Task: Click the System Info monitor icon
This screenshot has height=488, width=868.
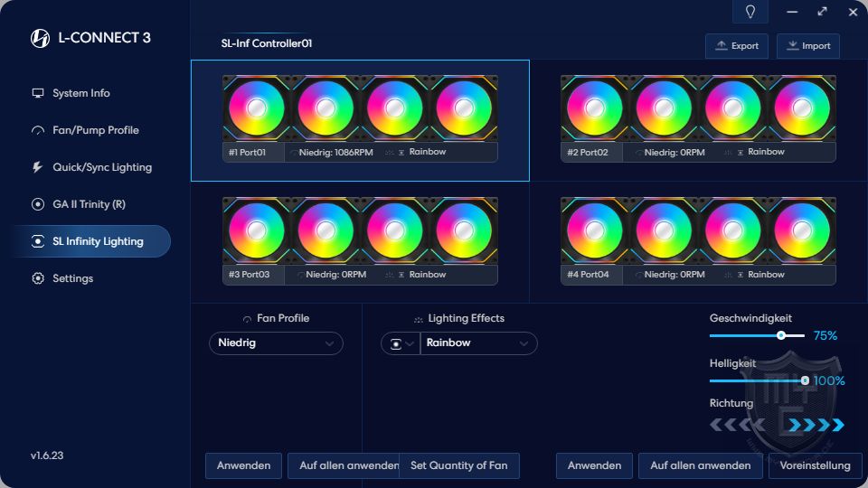Action: [x=38, y=93]
